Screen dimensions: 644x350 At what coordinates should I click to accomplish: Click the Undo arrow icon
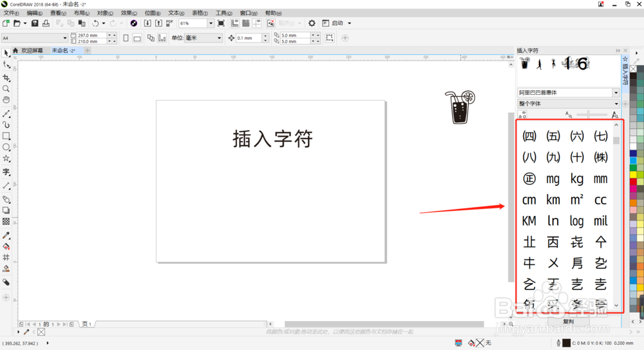click(95, 23)
